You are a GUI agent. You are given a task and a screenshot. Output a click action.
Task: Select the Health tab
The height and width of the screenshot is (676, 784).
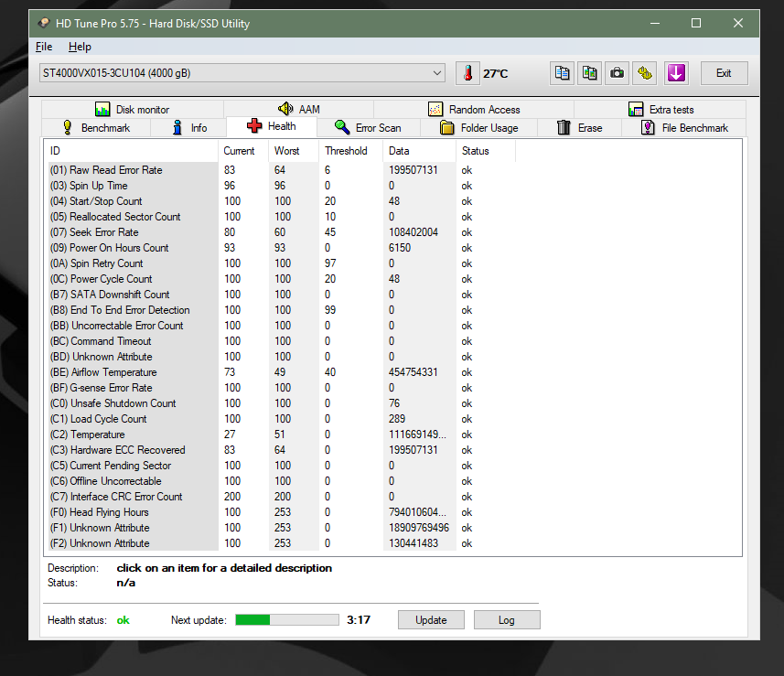[272, 126]
